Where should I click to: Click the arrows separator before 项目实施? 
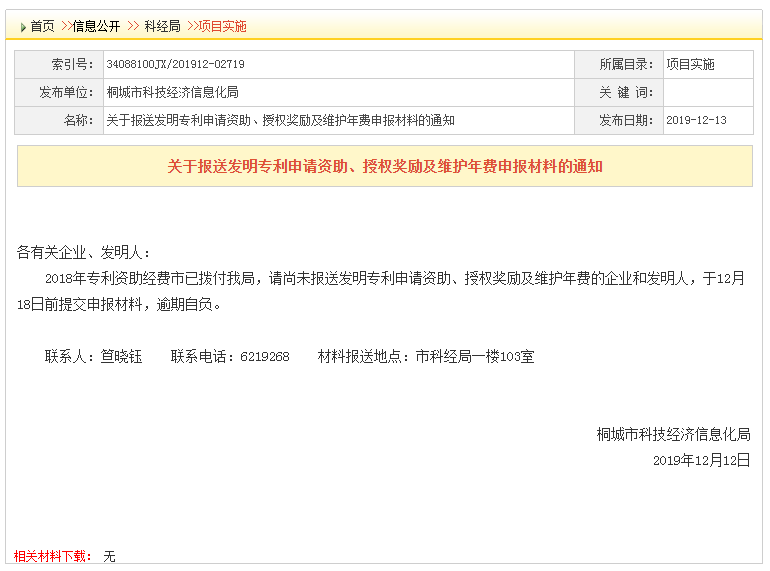[192, 26]
